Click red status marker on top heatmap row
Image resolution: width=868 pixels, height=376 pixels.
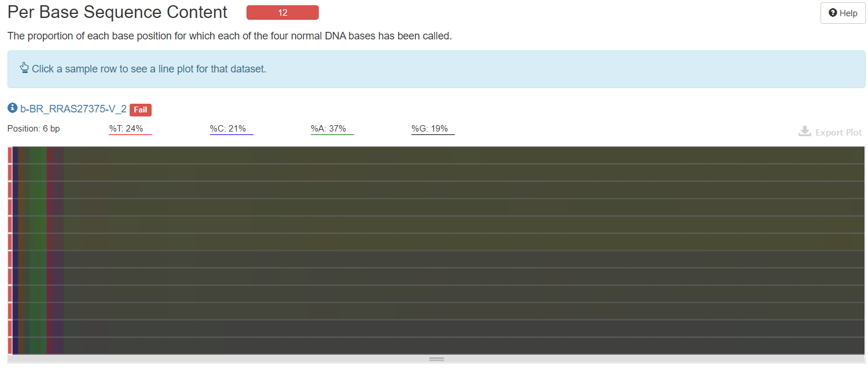point(10,155)
